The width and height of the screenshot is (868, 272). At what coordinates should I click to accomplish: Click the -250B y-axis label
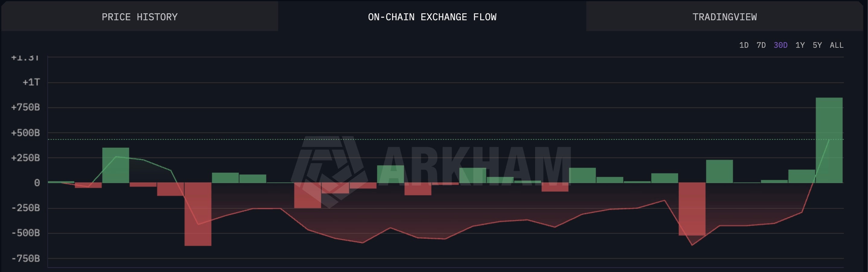(x=26, y=208)
